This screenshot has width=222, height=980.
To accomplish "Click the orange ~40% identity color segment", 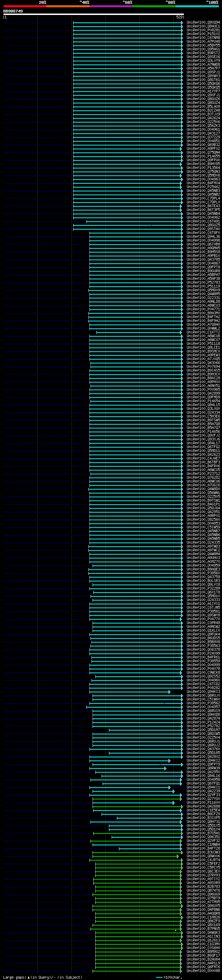I will click(68, 6).
